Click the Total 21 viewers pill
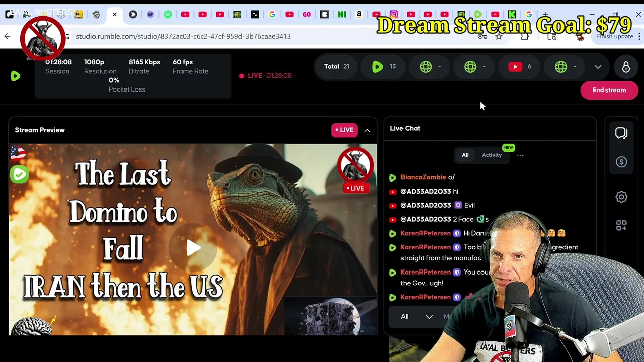Viewport: 644px width, 362px height. pyautogui.click(x=337, y=66)
